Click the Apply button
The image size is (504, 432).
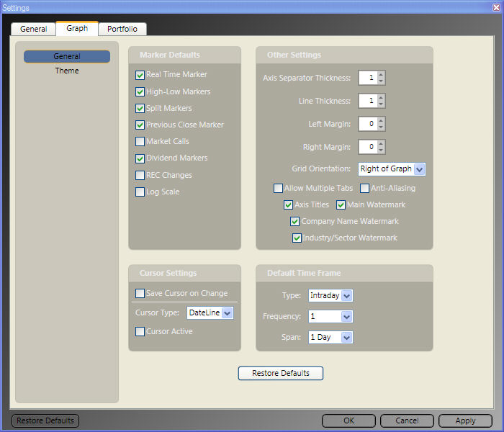click(465, 420)
